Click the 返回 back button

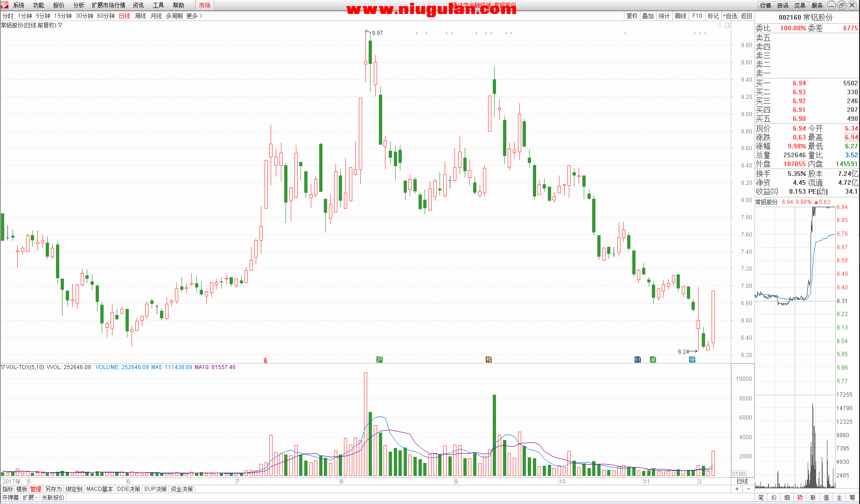[747, 16]
